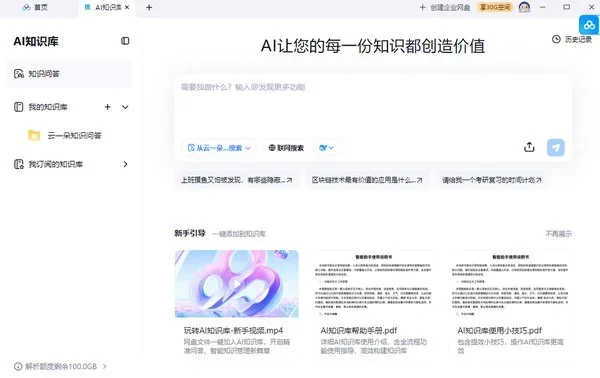The width and height of the screenshot is (600, 378).
Task: Open the 玩转AI知识库 video thumbnail
Action: tap(237, 284)
